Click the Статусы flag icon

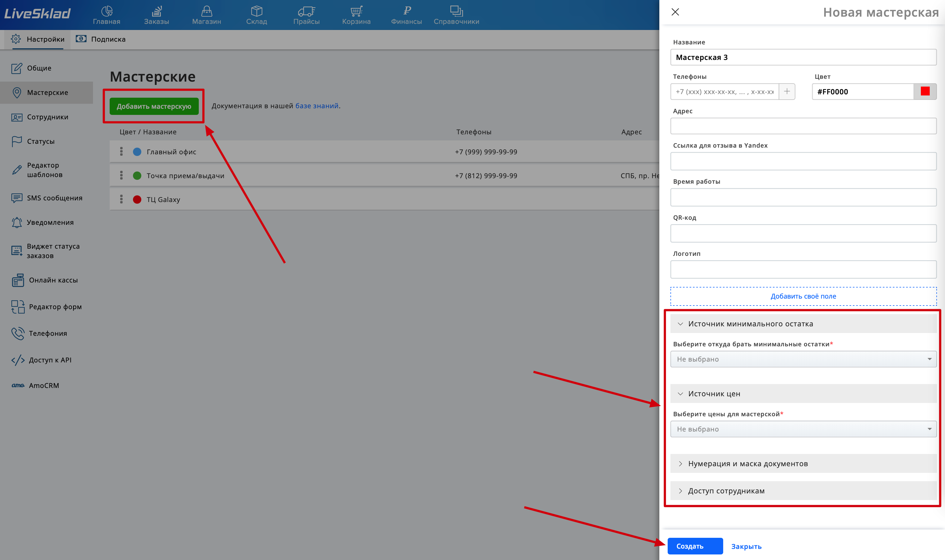tap(17, 142)
